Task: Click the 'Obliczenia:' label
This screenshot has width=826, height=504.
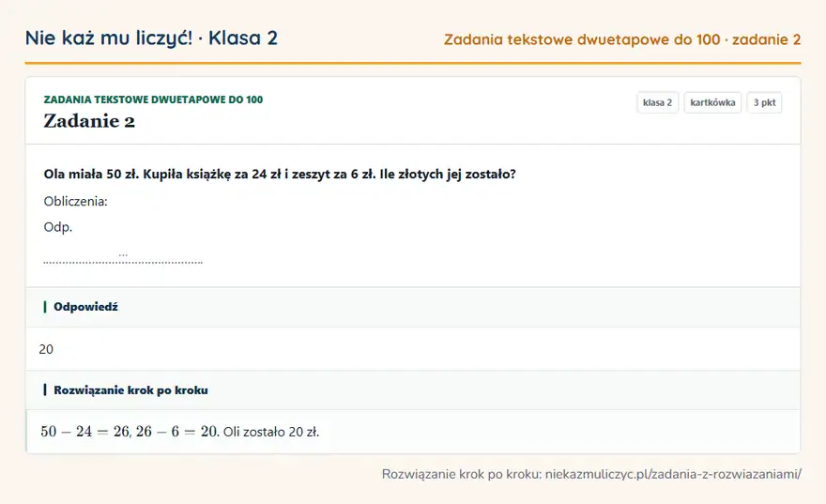Action: [75, 201]
